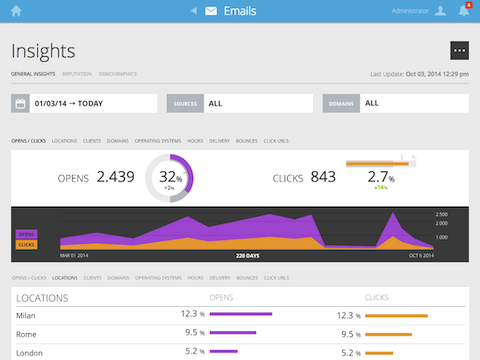Select Bounces in upper section nav
Screen dimensions: 480x360
click(247, 141)
